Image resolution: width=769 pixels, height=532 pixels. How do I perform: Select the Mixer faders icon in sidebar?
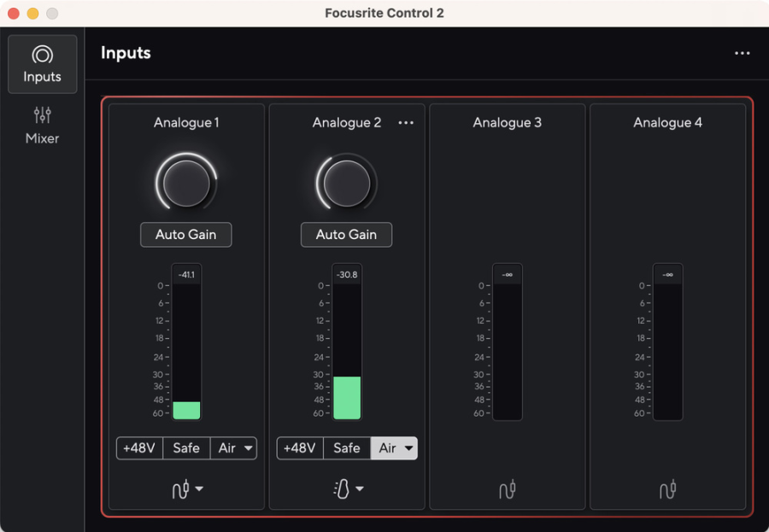point(42,115)
